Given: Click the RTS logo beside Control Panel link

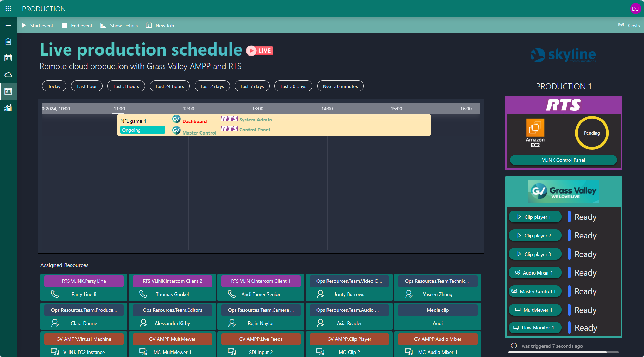Looking at the screenshot, I should pos(229,129).
